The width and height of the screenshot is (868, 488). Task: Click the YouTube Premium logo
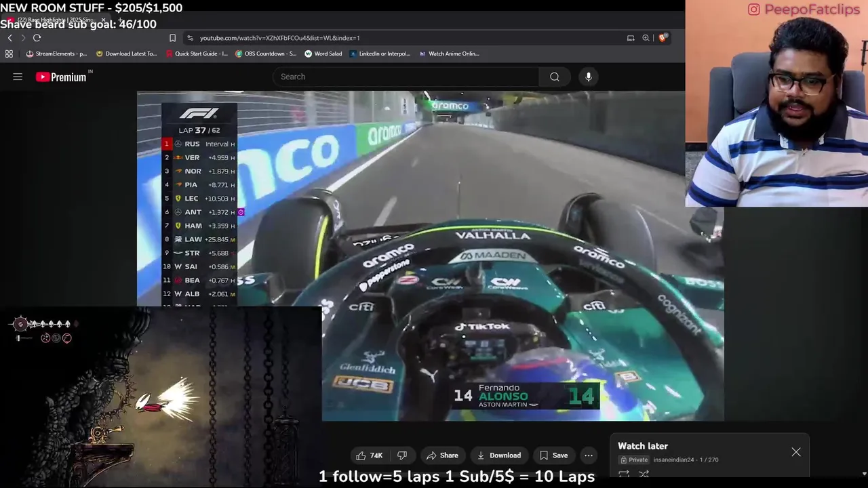tap(62, 77)
